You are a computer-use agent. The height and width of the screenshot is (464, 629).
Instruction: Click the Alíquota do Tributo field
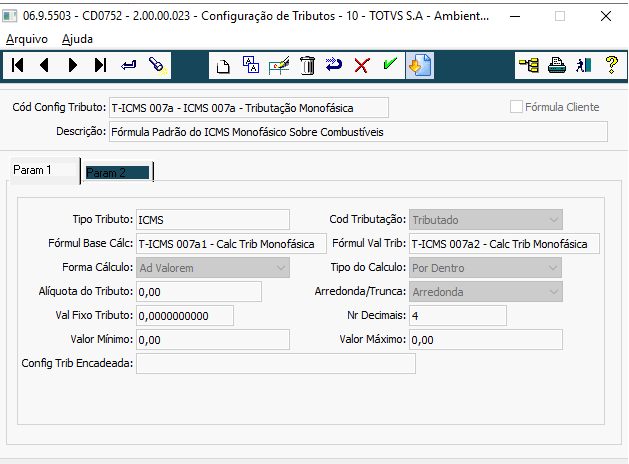click(199, 292)
